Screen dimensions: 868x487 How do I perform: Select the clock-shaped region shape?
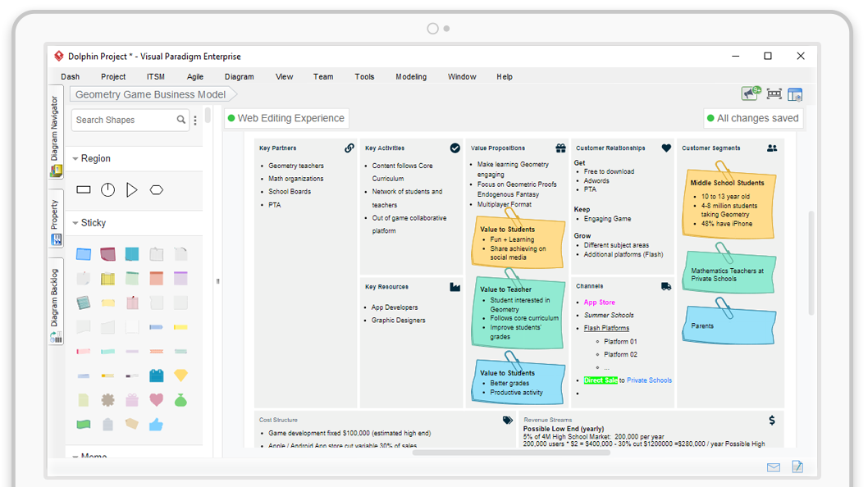click(x=107, y=190)
